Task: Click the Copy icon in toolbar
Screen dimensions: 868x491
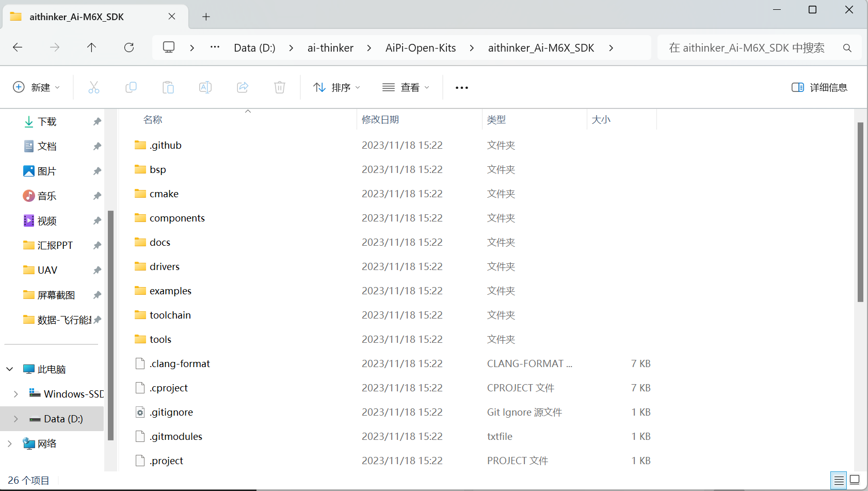Action: [131, 87]
